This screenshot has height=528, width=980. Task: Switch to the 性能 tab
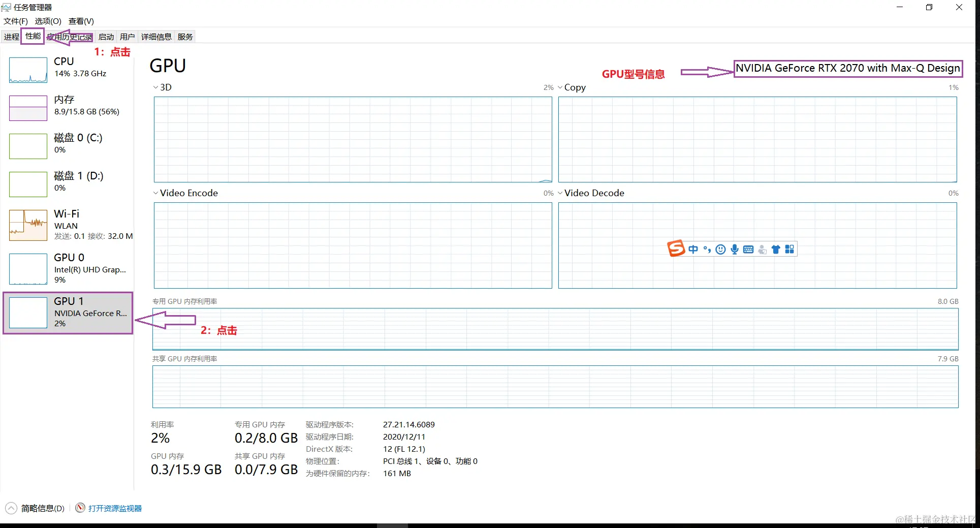tap(33, 36)
